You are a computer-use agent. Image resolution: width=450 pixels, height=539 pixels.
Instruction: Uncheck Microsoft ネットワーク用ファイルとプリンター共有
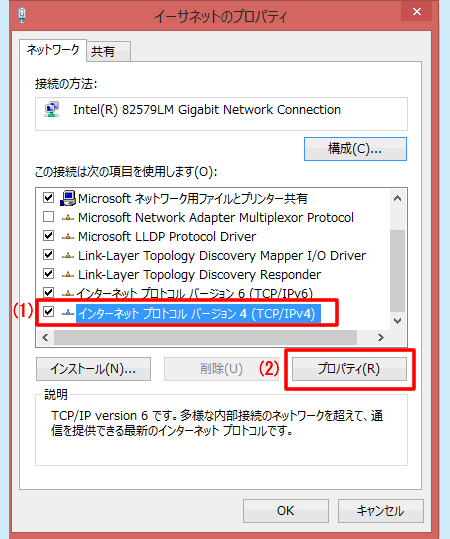click(48, 198)
